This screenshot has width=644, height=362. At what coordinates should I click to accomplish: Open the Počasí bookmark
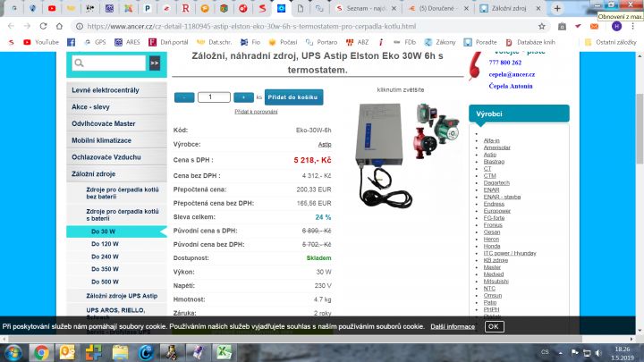click(283, 42)
